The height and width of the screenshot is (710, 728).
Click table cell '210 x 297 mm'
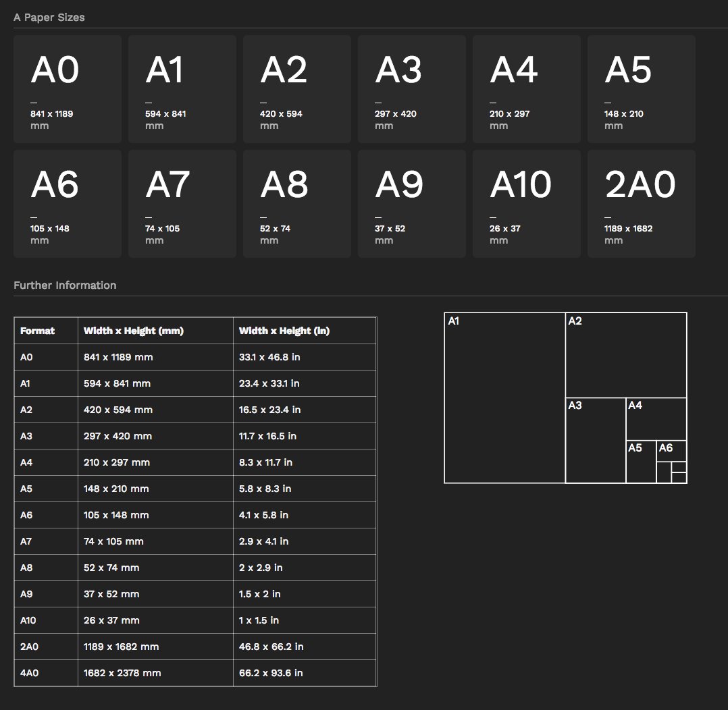coord(155,462)
